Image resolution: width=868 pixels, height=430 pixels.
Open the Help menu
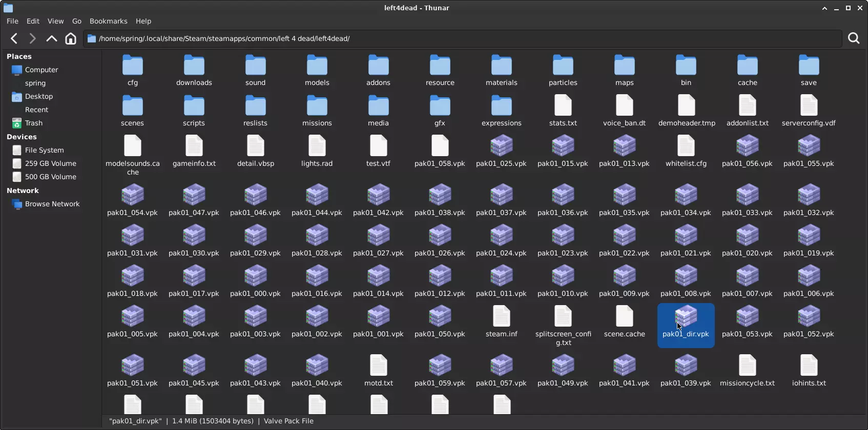point(143,21)
